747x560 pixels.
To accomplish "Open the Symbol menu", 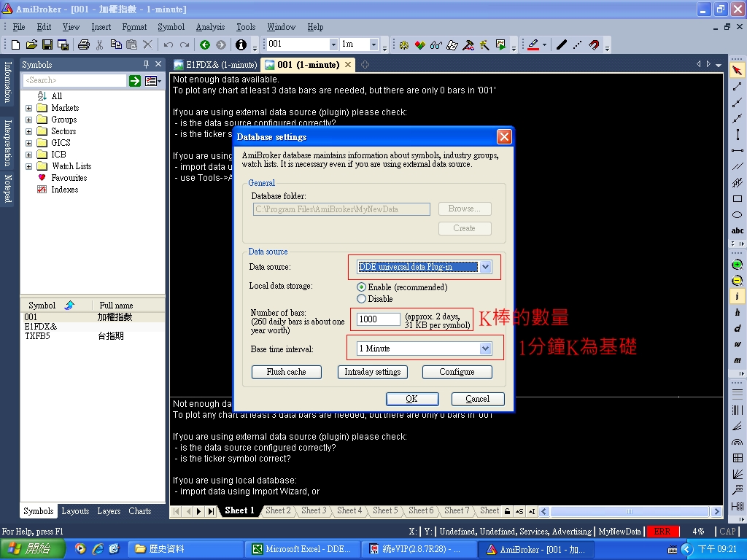I will [171, 27].
